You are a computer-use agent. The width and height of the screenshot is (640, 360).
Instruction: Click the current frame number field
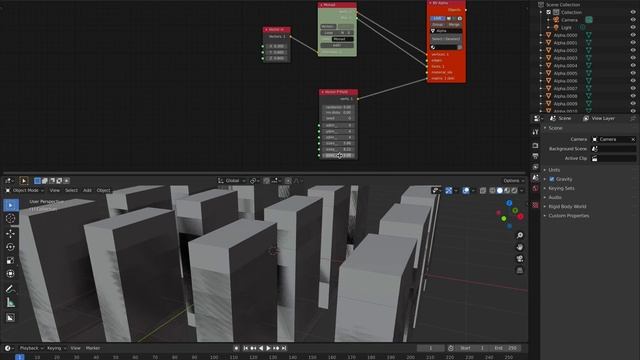430,348
